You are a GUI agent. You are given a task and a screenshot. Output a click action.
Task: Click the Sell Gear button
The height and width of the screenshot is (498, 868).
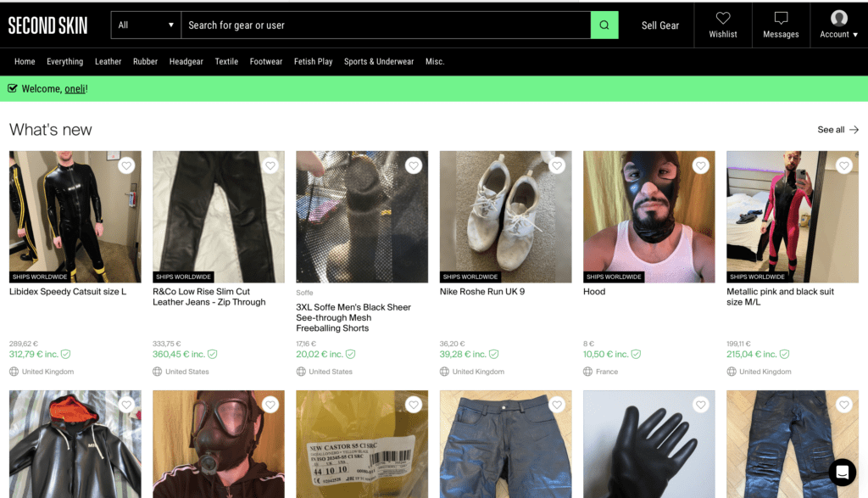coord(659,25)
